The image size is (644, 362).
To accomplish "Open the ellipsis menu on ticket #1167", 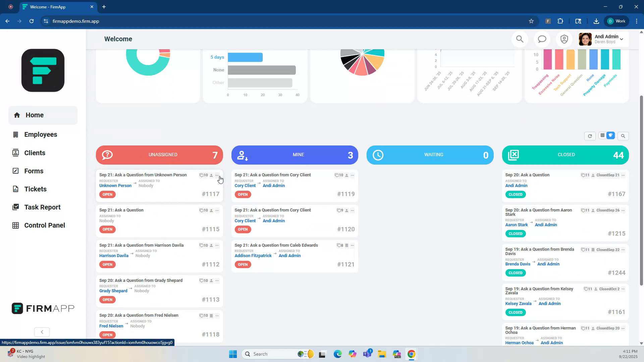I will point(623,175).
